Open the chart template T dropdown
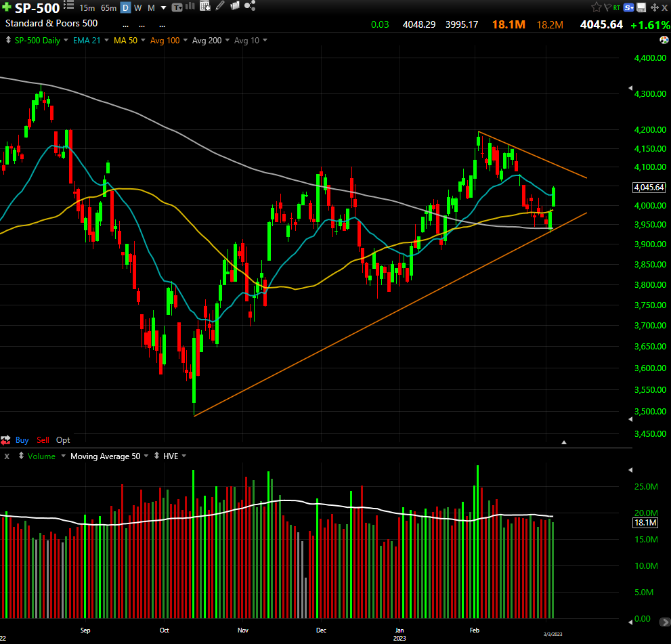Screen dimensions: 671x644 177,7
